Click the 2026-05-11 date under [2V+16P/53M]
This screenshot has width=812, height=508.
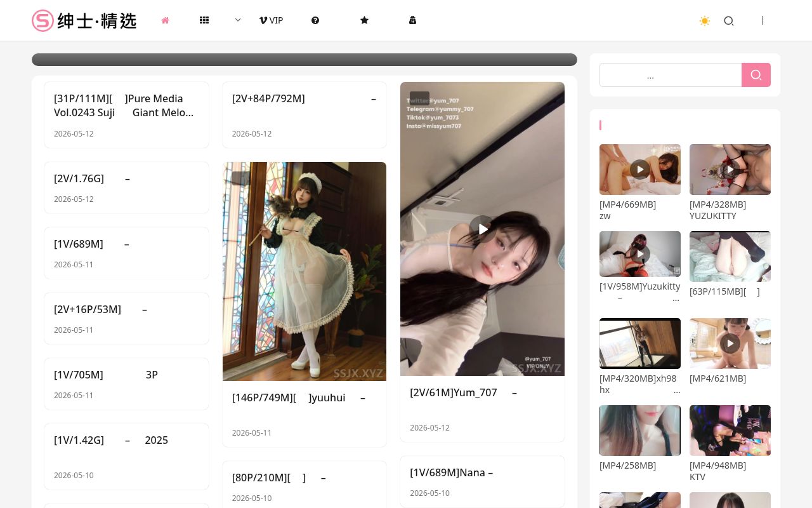click(x=74, y=330)
